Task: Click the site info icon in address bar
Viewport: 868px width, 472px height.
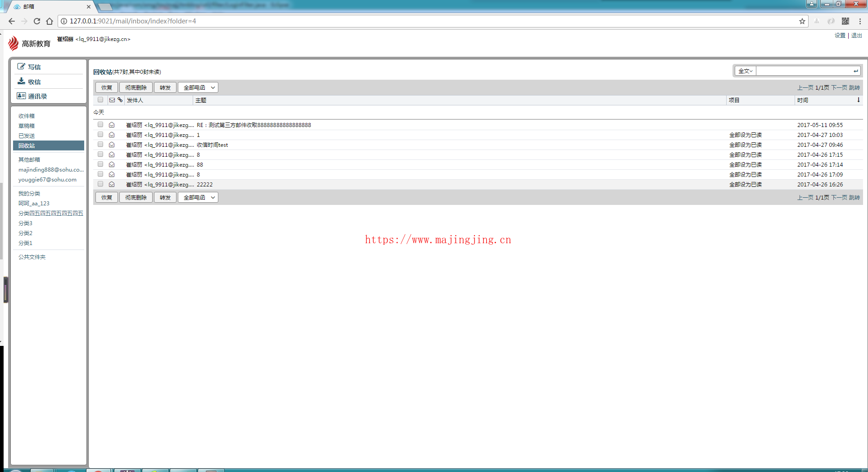Action: [64, 21]
